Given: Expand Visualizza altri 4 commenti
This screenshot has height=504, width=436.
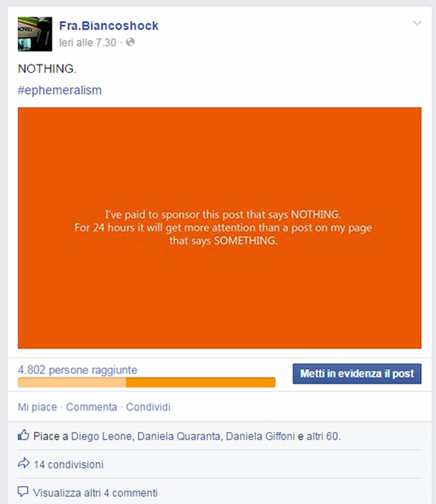Looking at the screenshot, I should (x=95, y=492).
